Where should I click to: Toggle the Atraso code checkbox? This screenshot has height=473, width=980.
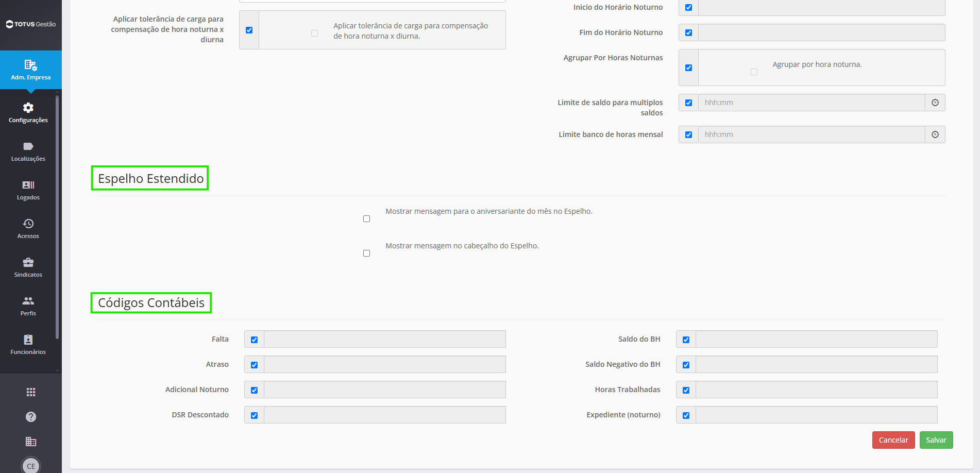(x=254, y=365)
